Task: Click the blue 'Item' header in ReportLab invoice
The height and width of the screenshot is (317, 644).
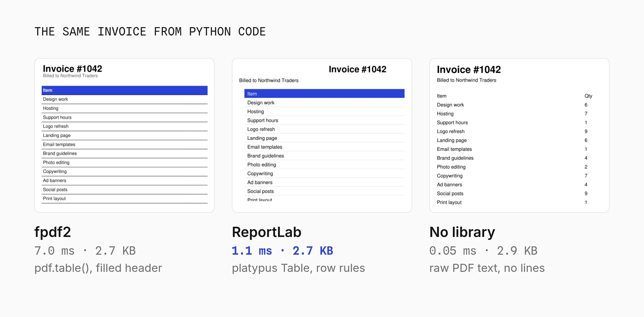Action: point(324,93)
